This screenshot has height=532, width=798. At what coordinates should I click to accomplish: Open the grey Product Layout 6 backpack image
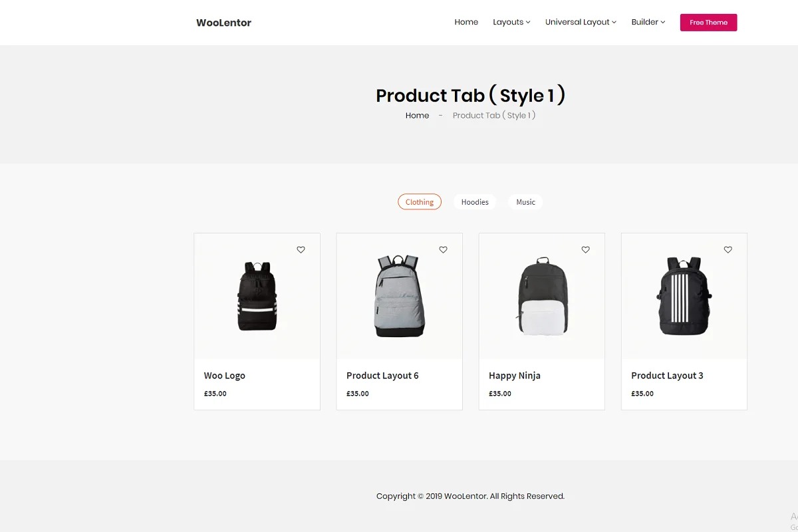tap(399, 297)
